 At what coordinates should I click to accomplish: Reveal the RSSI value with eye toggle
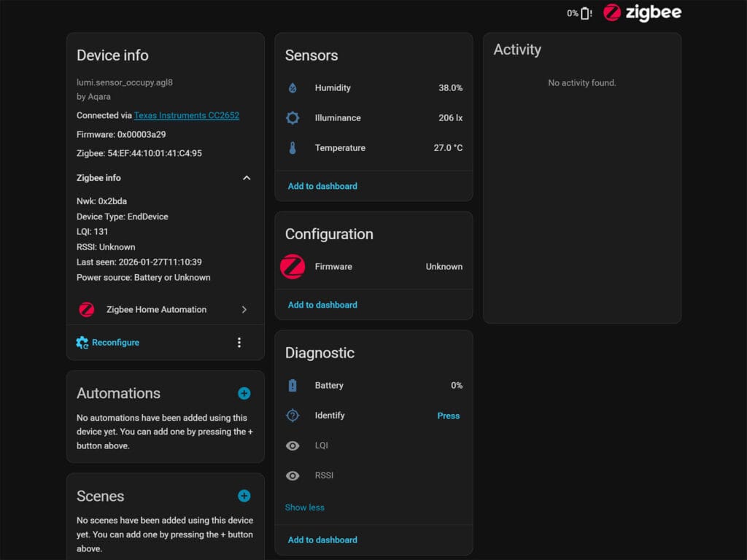click(293, 475)
